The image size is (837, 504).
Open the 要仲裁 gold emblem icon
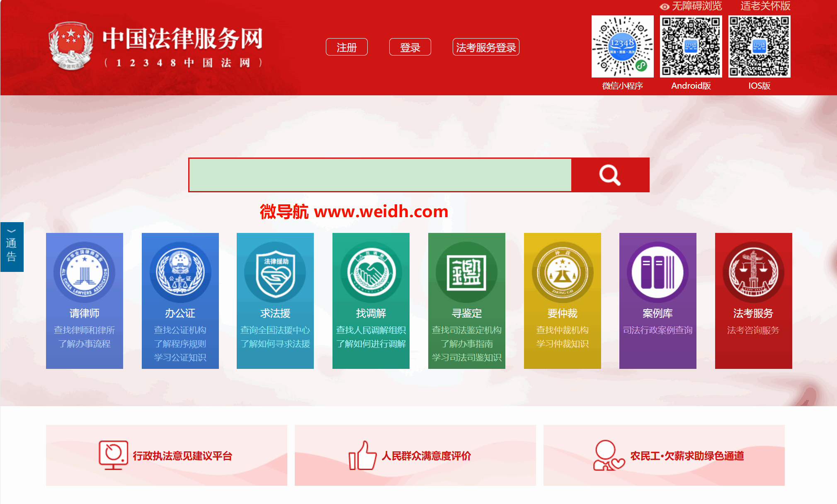tap(563, 272)
